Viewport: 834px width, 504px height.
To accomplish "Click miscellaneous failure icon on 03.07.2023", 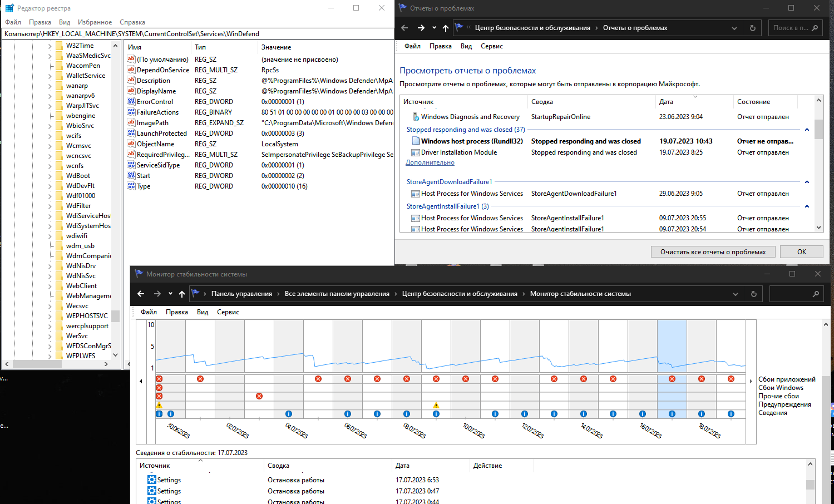I will click(259, 396).
